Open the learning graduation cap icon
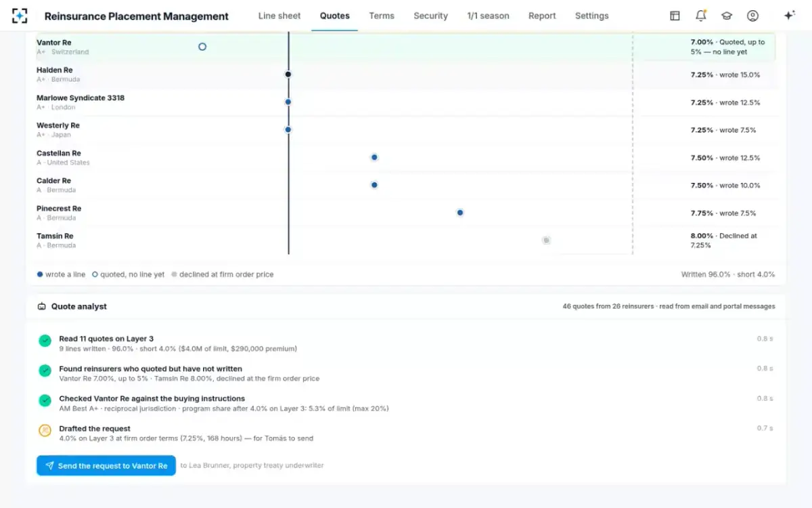812x508 pixels. click(x=727, y=16)
